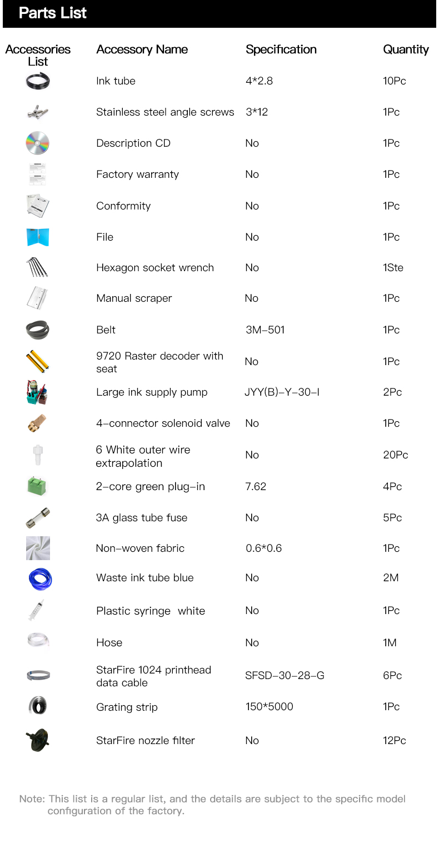Select the StarFire 1024 printhead data cable text

[x=153, y=676]
